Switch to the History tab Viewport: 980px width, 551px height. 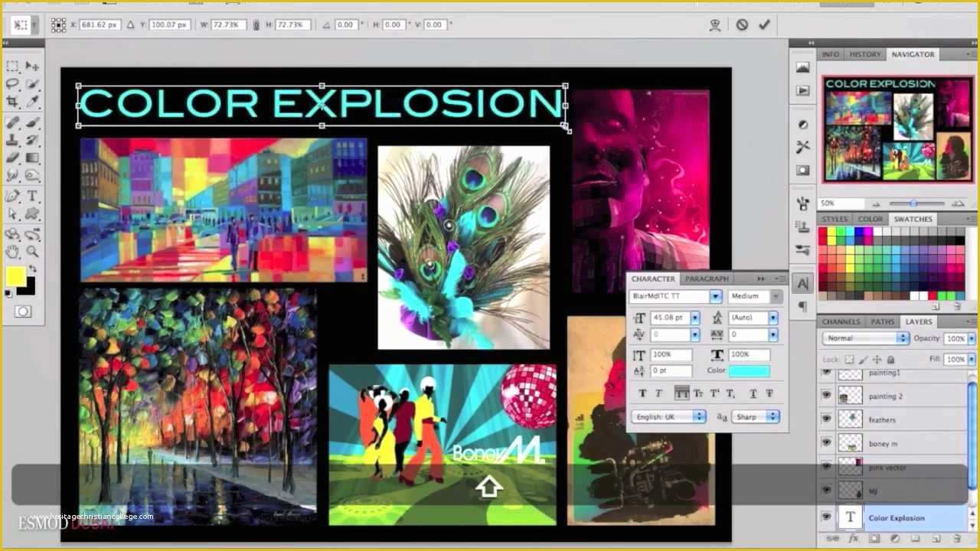pyautogui.click(x=864, y=54)
